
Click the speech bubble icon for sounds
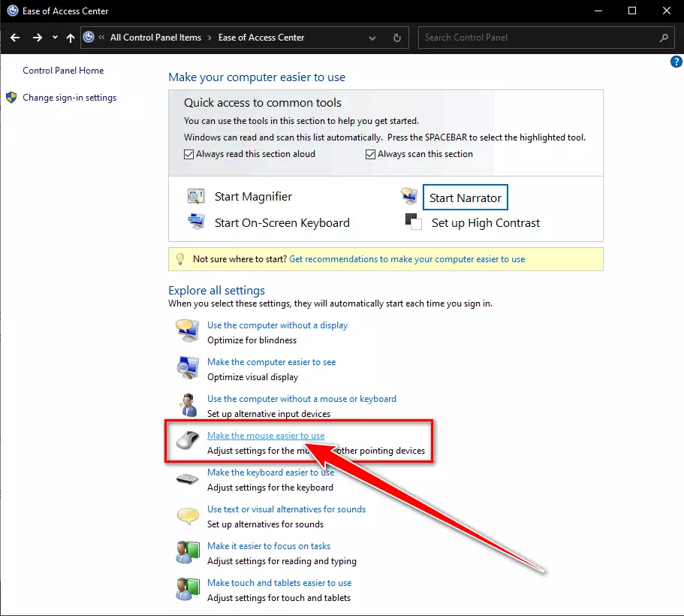click(x=188, y=515)
